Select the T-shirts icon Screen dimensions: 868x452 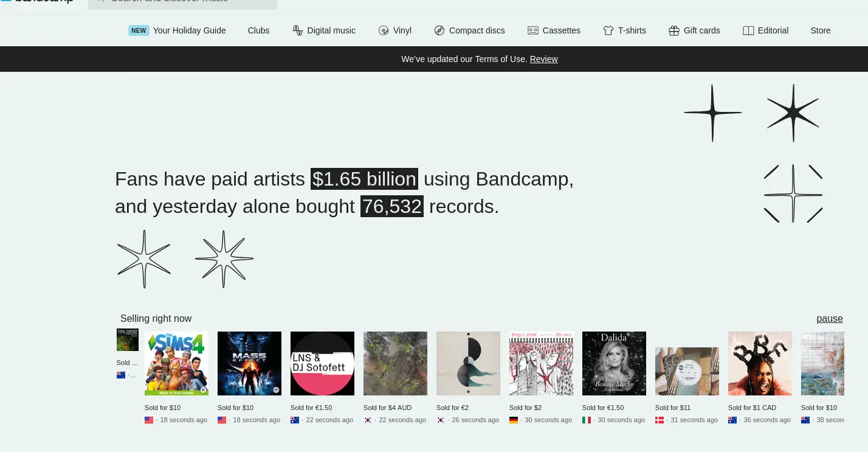pyautogui.click(x=608, y=30)
